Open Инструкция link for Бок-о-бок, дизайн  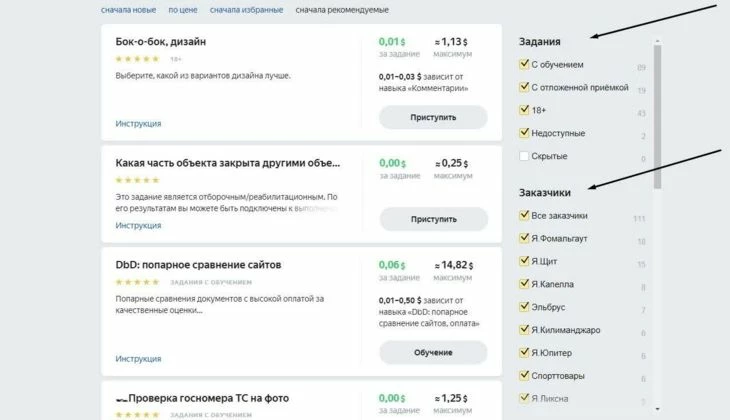(x=138, y=123)
